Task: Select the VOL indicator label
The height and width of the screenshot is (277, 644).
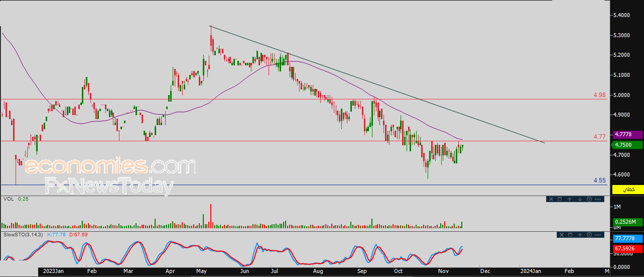Action: pos(8,199)
